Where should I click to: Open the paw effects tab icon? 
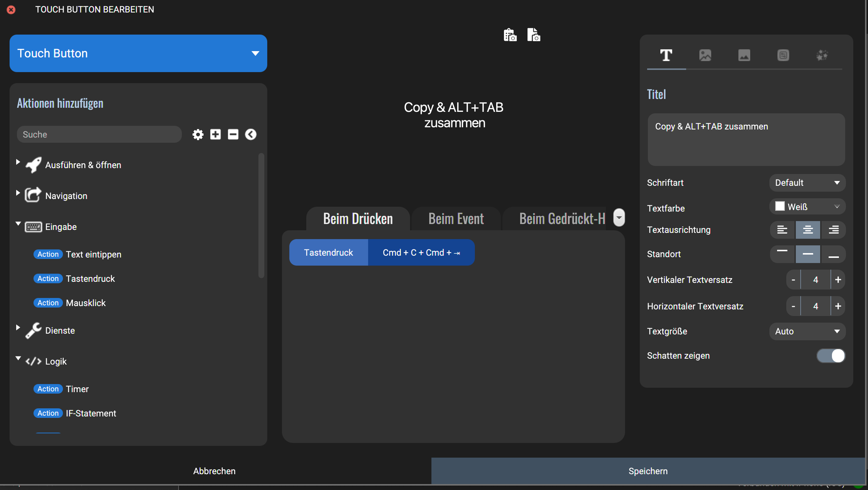(822, 55)
